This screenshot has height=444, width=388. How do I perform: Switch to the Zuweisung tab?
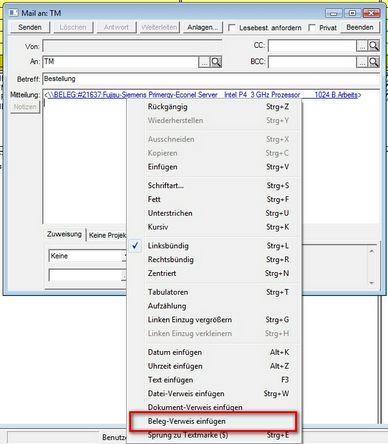click(64, 234)
